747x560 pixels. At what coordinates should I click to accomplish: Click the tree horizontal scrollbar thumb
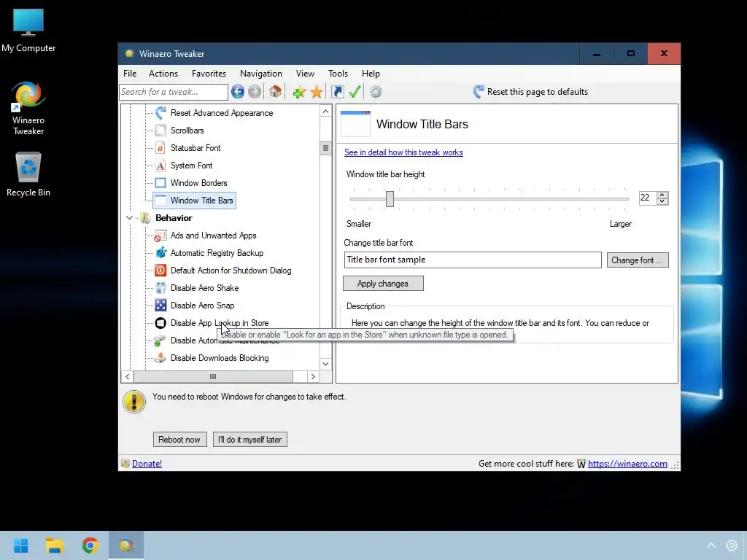click(213, 376)
